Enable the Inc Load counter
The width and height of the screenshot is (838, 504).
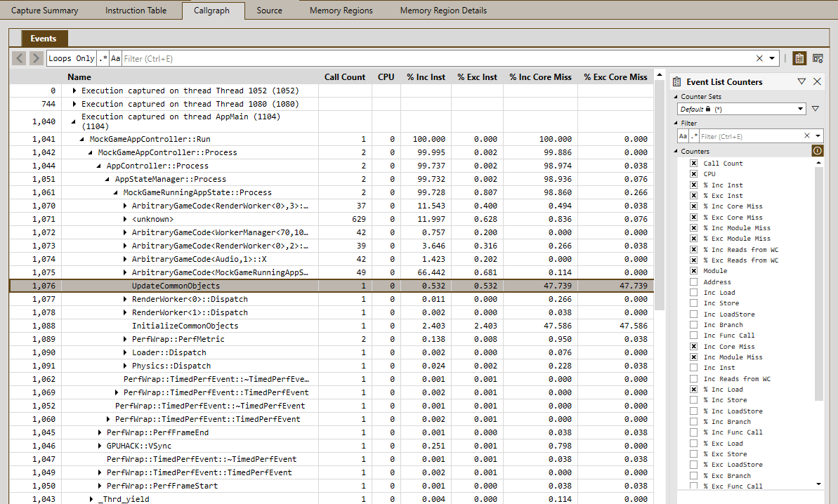pos(694,293)
